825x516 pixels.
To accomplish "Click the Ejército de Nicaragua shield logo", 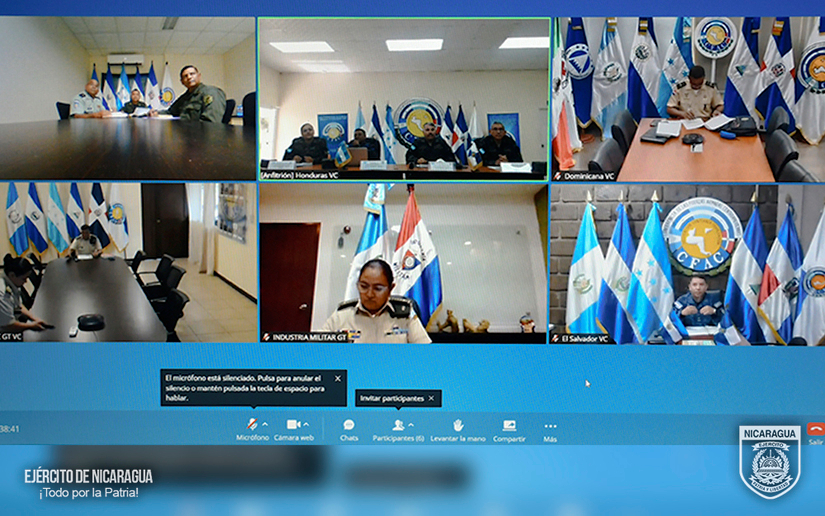I will click(x=769, y=462).
